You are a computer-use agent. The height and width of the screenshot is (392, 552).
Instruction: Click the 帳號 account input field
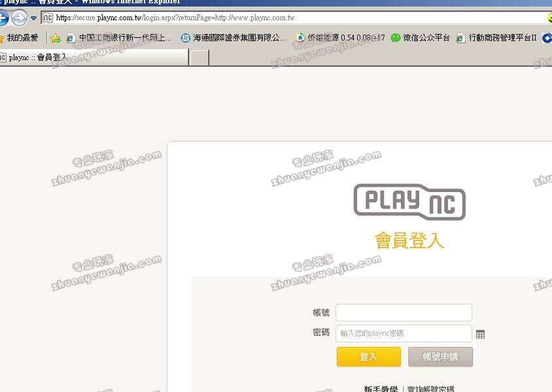tap(404, 312)
